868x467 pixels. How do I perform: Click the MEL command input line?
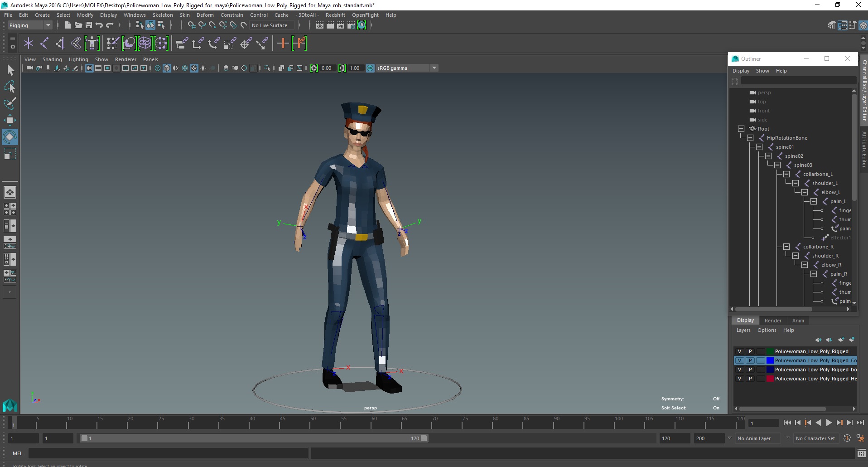(169, 453)
